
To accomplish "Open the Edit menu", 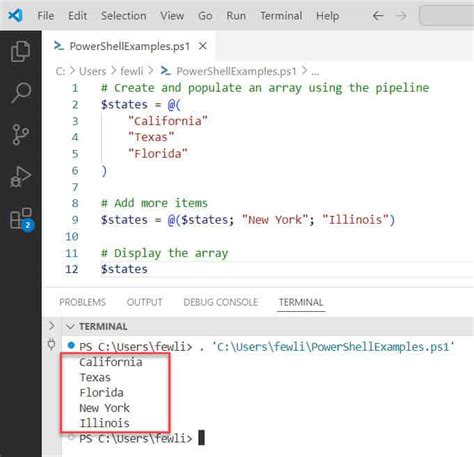I will (x=77, y=16).
